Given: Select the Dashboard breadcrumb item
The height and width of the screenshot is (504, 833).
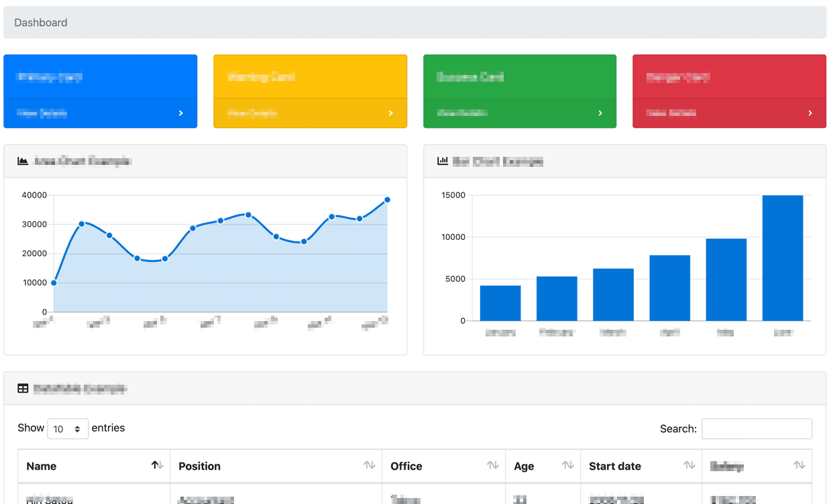Looking at the screenshot, I should click(x=41, y=22).
